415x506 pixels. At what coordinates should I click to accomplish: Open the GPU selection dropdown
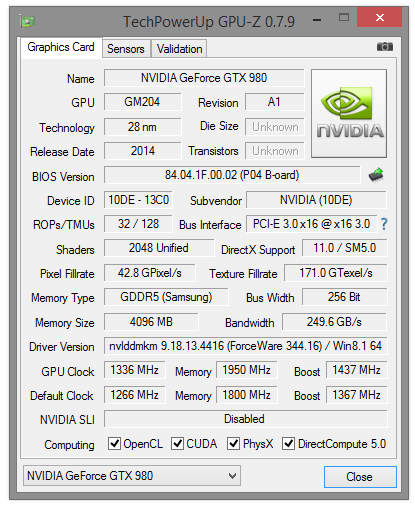pos(132,476)
